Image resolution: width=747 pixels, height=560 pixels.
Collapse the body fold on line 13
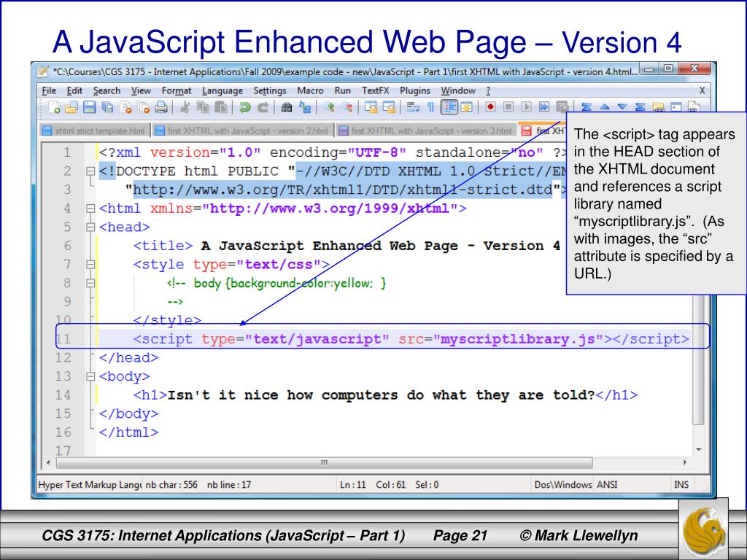coord(90,376)
